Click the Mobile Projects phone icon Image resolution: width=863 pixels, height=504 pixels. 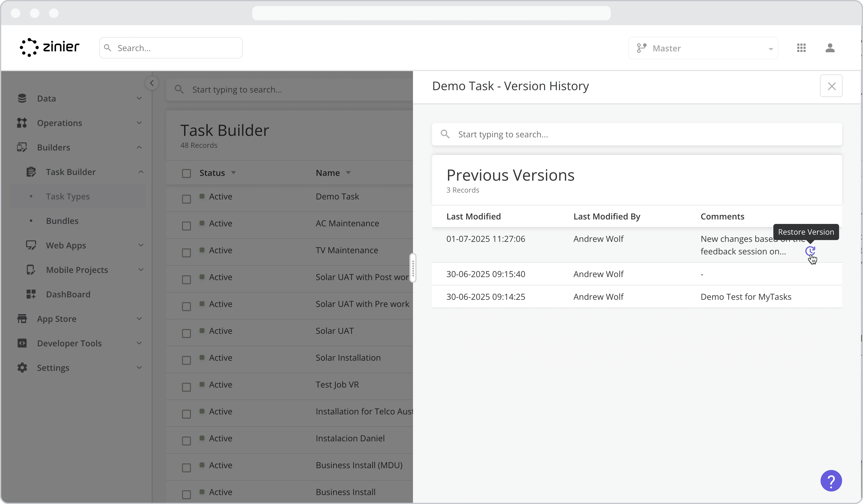point(31,270)
